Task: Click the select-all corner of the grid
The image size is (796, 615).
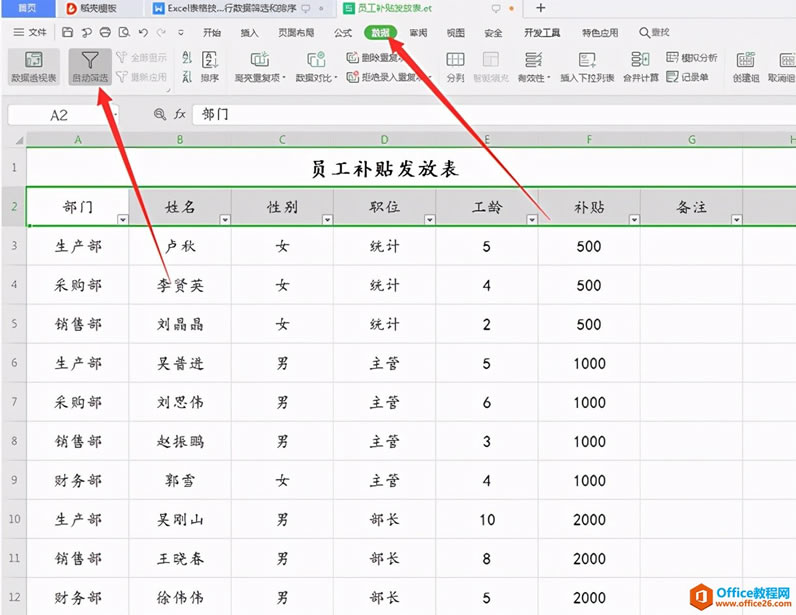Action: [x=14, y=140]
